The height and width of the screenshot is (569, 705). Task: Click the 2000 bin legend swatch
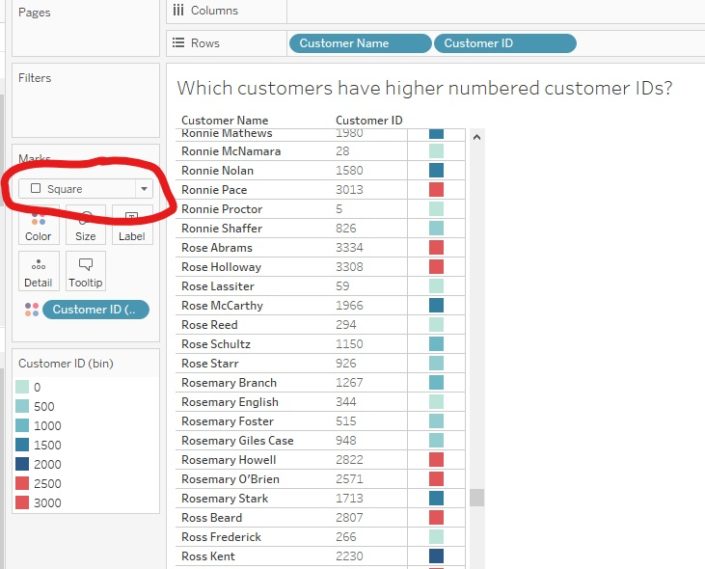22,464
